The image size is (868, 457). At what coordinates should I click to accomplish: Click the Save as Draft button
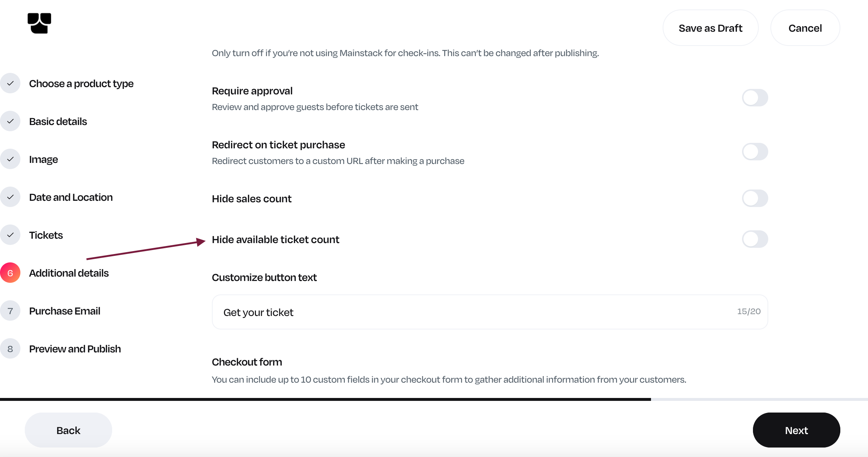[x=710, y=28]
